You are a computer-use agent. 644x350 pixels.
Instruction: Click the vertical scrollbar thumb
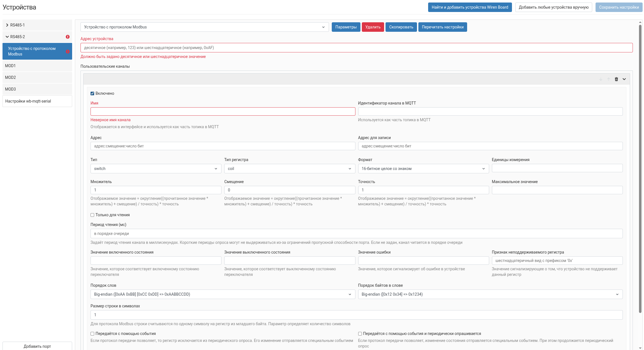(640, 169)
